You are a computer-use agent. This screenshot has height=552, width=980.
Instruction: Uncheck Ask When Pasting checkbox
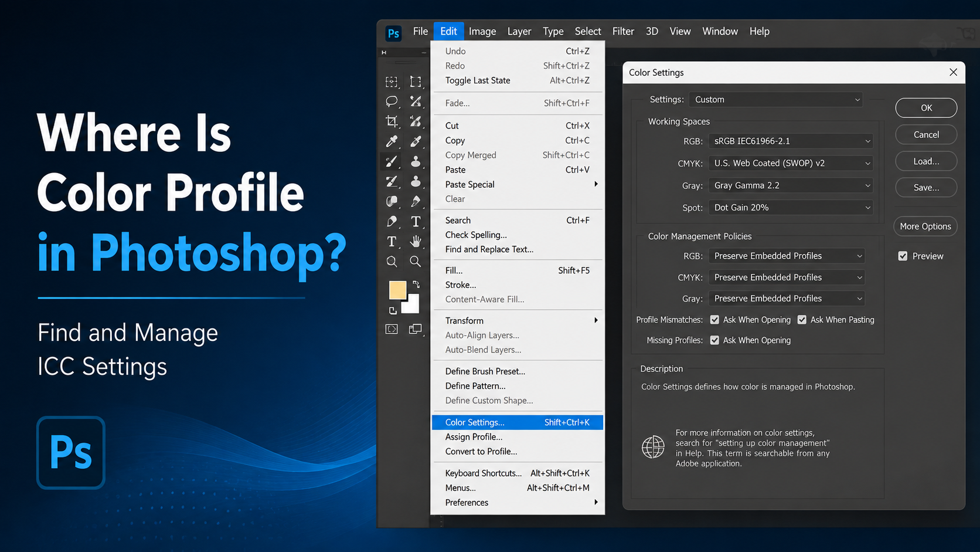click(x=802, y=320)
